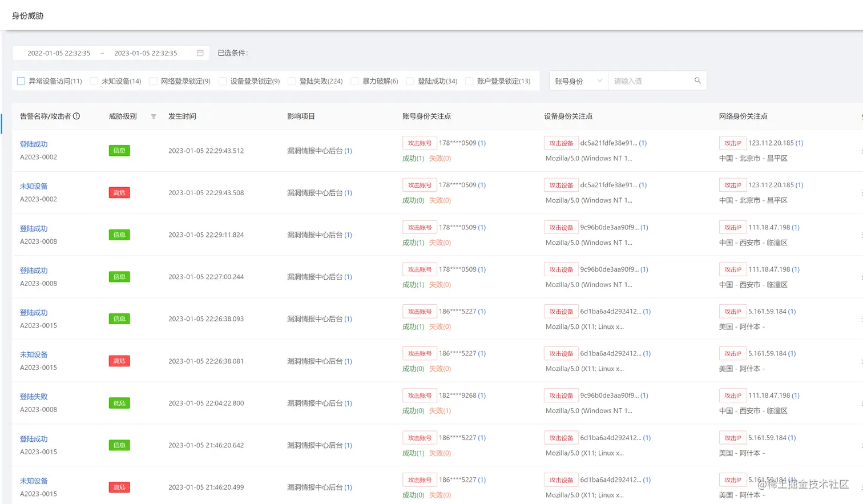Click the 信息 badge in the 22:27:00.244 row

point(119,277)
